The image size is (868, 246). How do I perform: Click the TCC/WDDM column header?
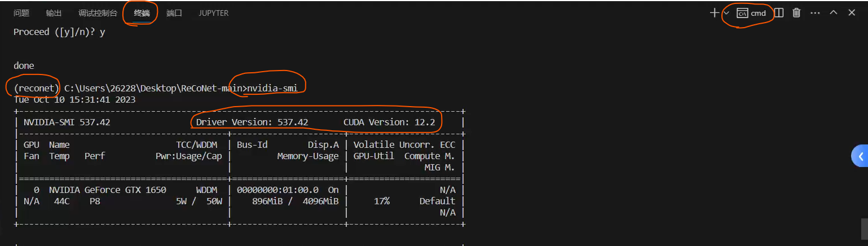click(x=197, y=144)
